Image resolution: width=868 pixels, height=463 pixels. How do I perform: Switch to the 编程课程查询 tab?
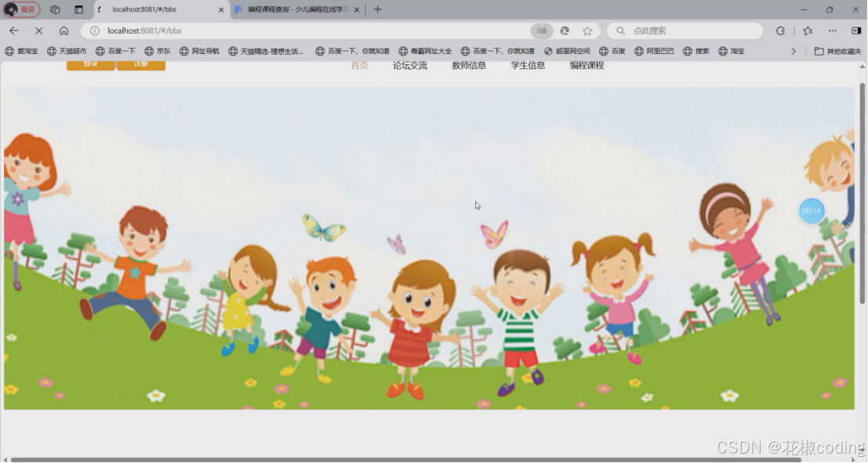pos(294,9)
